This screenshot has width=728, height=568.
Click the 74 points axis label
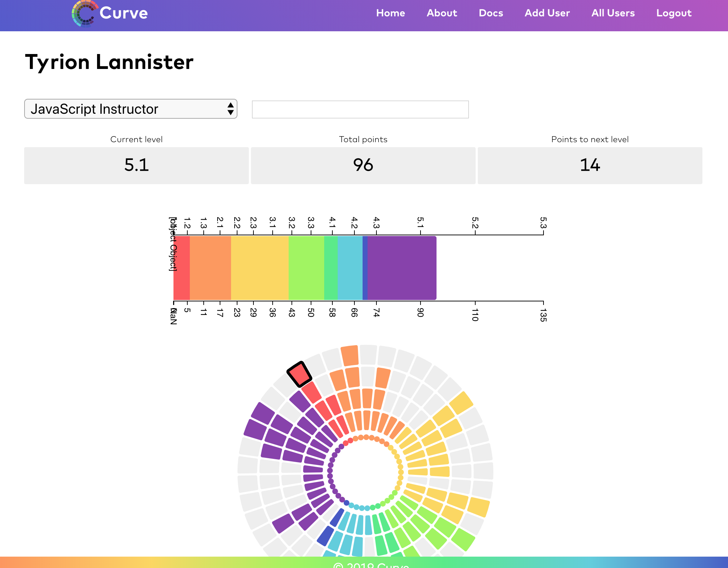click(376, 313)
